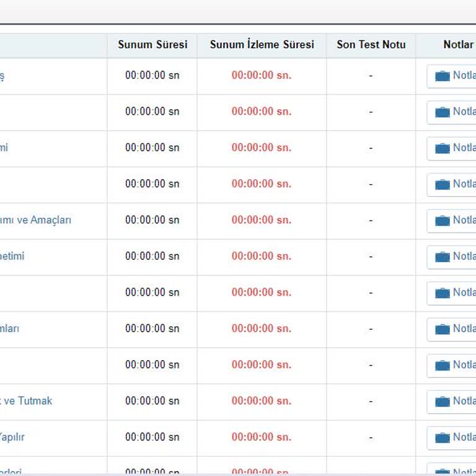Viewport: 476px width, 476px height.
Task: Click the briefcase icon in the first table row
Action: (442, 76)
